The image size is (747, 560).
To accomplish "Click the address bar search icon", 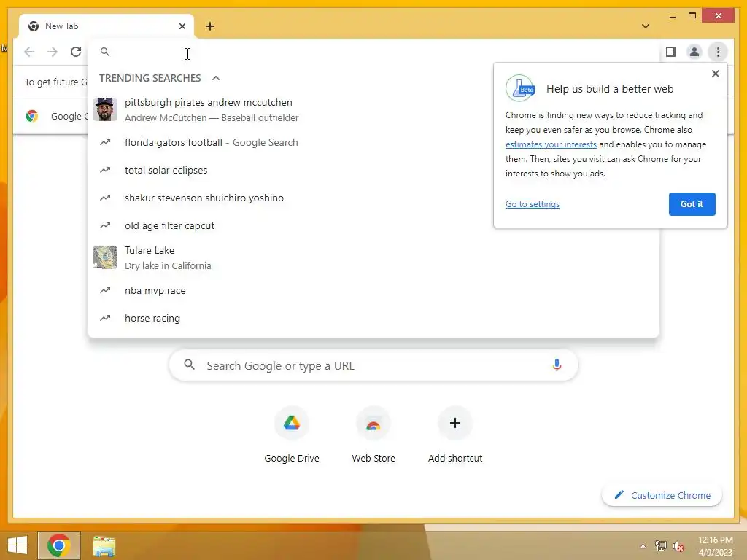I will coord(105,52).
